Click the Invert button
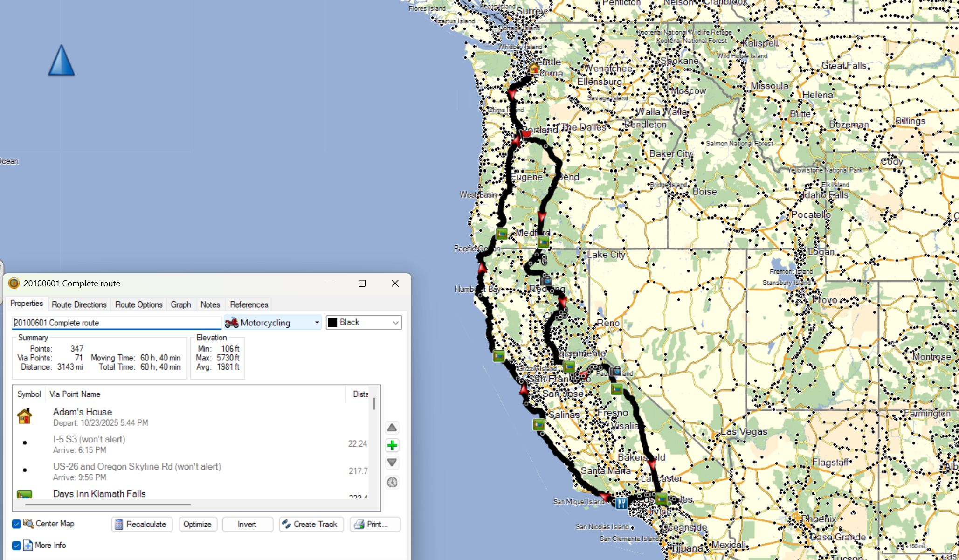This screenshot has width=959, height=560. [x=247, y=524]
